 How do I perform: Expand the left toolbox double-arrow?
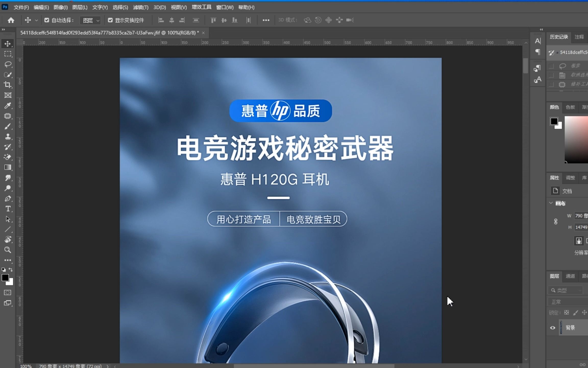tap(3, 30)
